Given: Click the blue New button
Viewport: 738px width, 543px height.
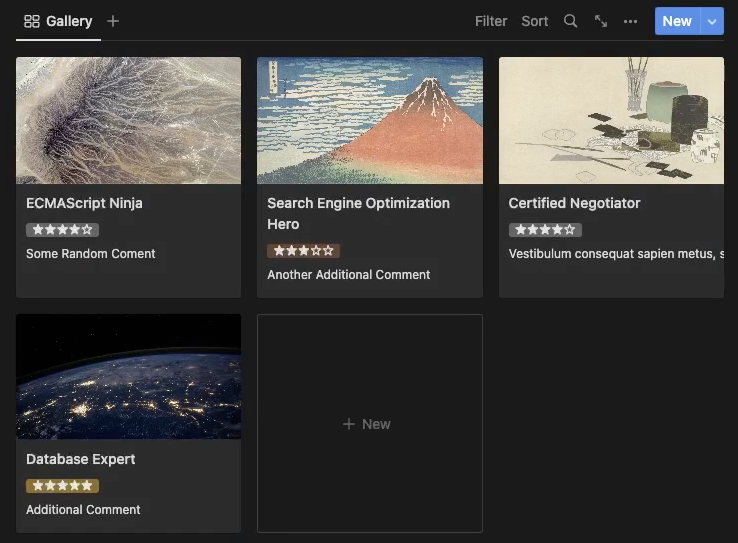Looking at the screenshot, I should coord(676,21).
